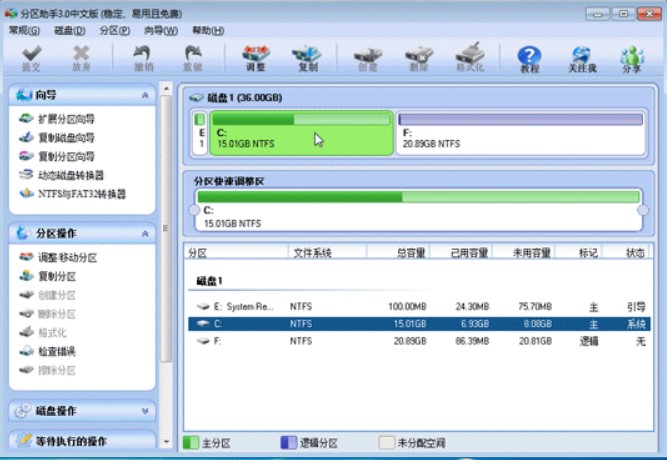Expand the 磁盘操作 disk operations panel
Viewport: 667px width, 460px height.
(x=145, y=411)
